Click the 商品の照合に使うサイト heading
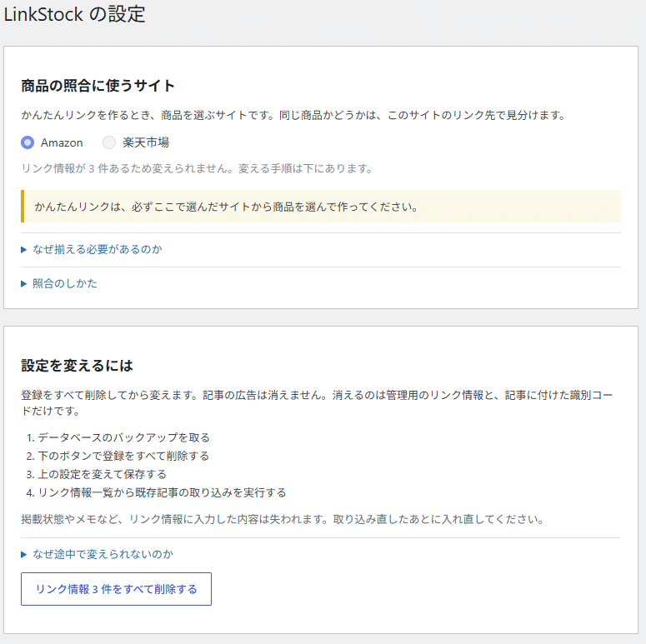This screenshot has height=644, width=646. click(98, 86)
